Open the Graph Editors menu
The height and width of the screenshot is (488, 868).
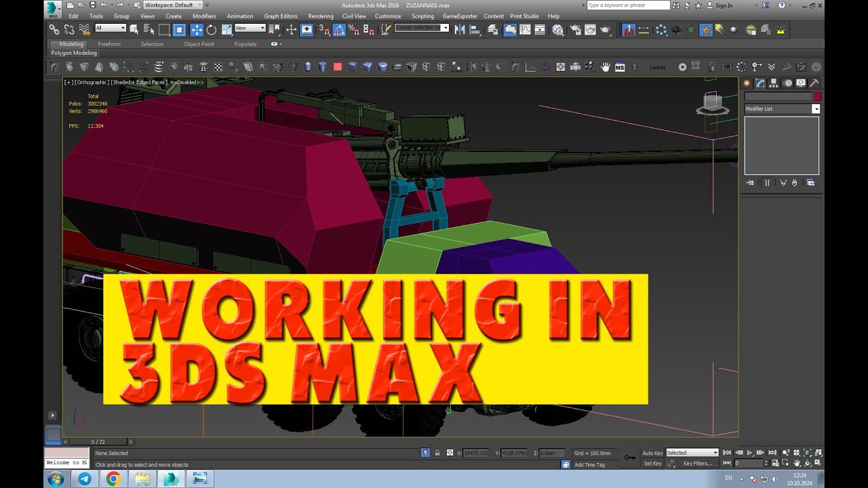point(281,16)
